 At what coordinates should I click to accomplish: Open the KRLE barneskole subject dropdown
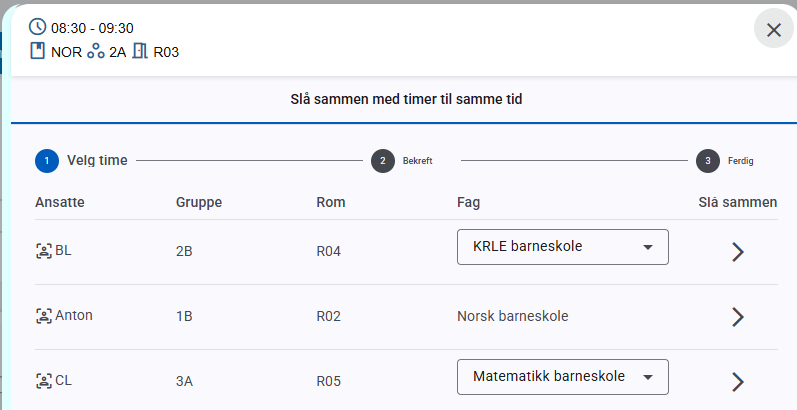click(563, 247)
